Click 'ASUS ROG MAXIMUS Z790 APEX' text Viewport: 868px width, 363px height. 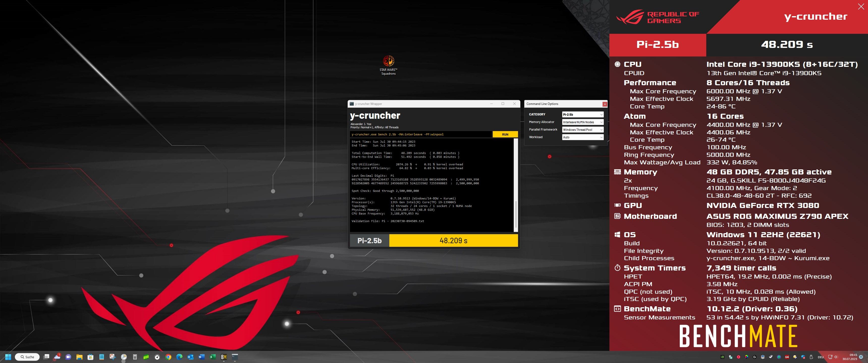click(x=777, y=216)
